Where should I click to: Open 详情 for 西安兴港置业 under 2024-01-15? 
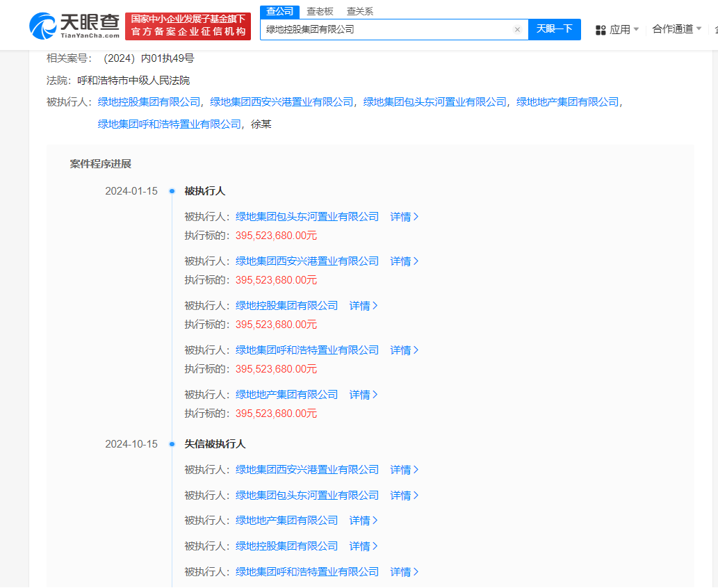405,261
